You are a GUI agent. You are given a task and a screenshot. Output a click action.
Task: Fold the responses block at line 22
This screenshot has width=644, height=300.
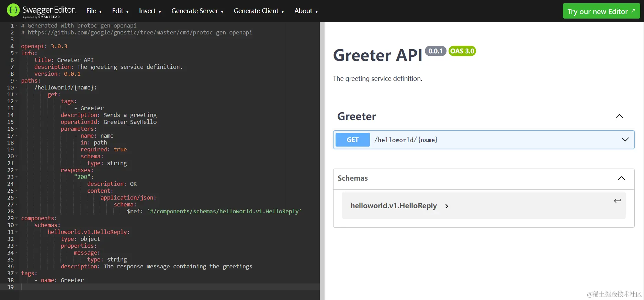(x=16, y=170)
